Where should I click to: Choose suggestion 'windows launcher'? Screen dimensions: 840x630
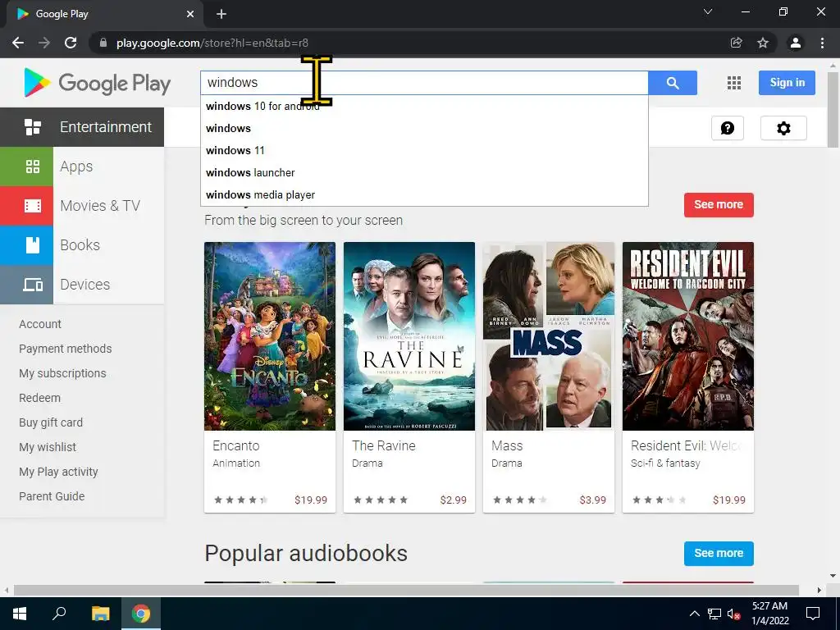point(424,172)
